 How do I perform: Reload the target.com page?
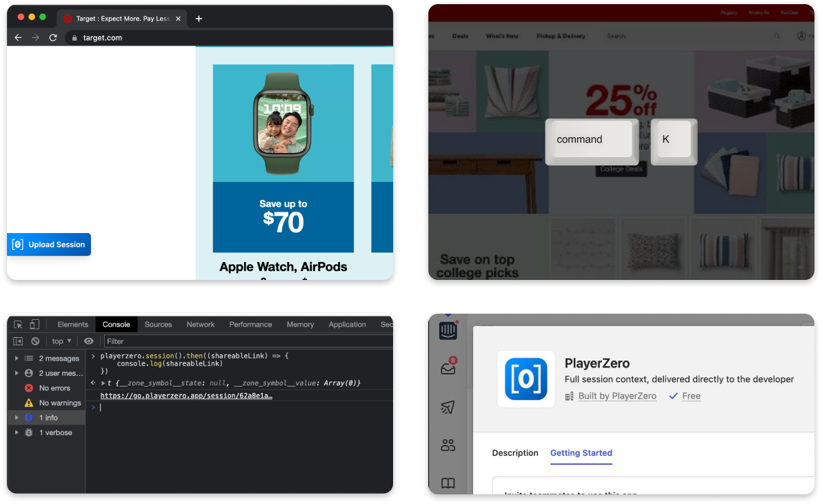point(53,38)
